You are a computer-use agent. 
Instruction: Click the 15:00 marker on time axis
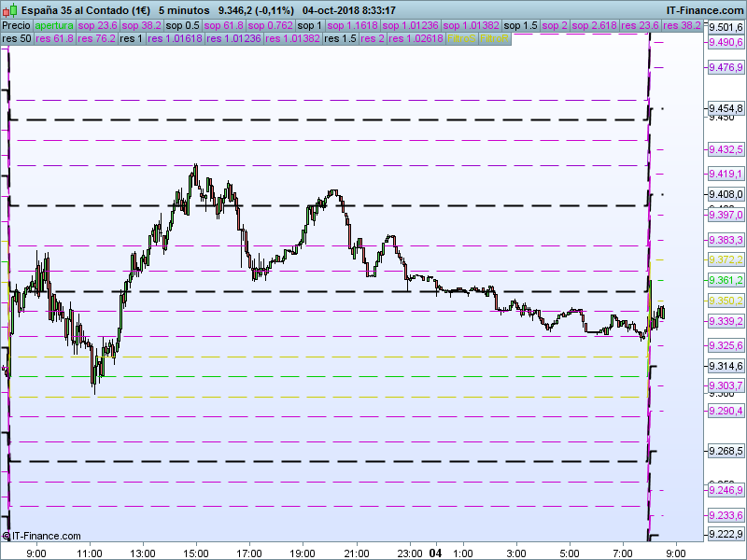click(x=196, y=553)
